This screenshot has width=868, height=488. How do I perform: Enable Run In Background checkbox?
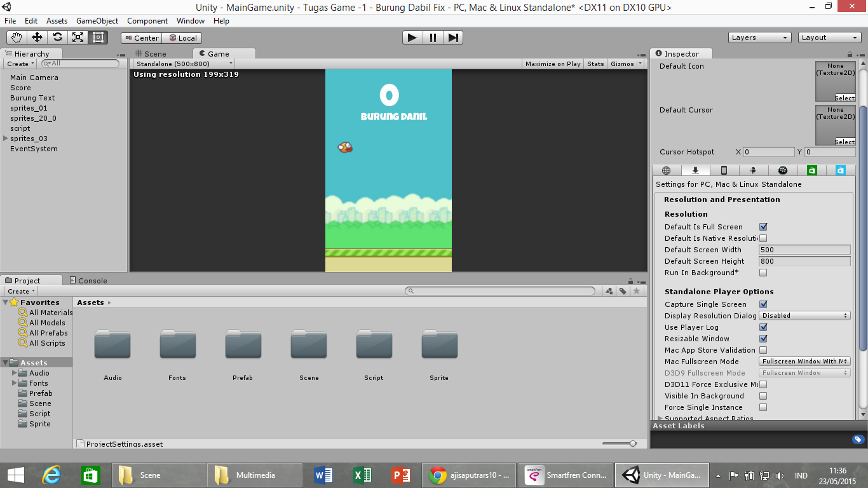click(x=763, y=273)
